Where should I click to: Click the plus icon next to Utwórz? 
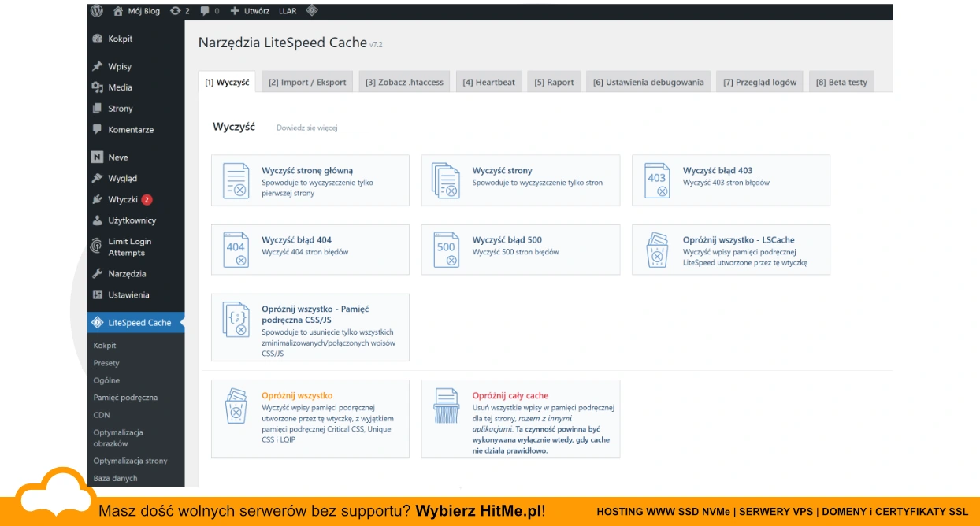coord(235,11)
